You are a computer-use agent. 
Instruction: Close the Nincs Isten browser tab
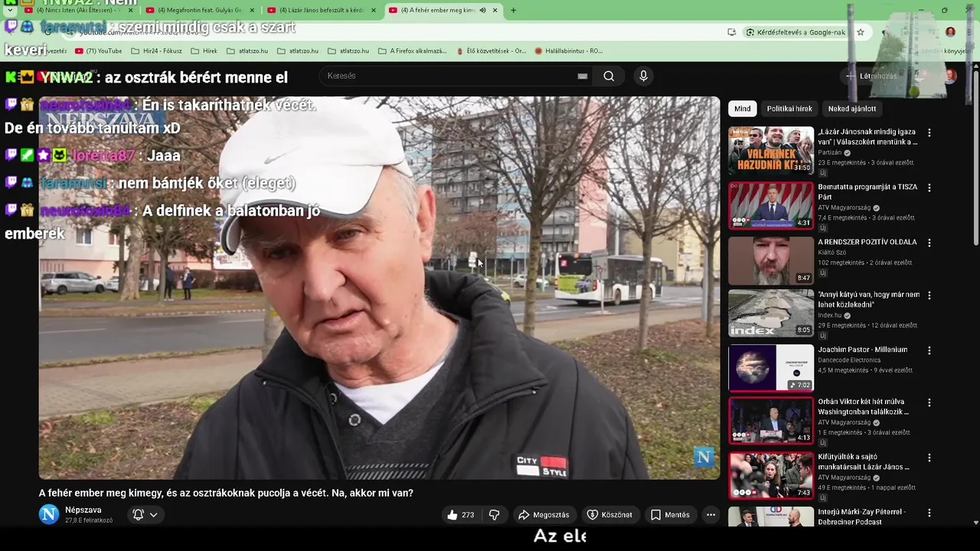[x=130, y=11]
